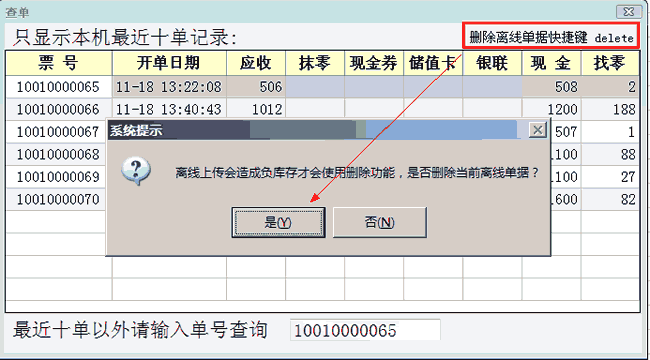Select date cell 11-18 13:40:43
This screenshot has height=360, width=650.
[x=169, y=109]
